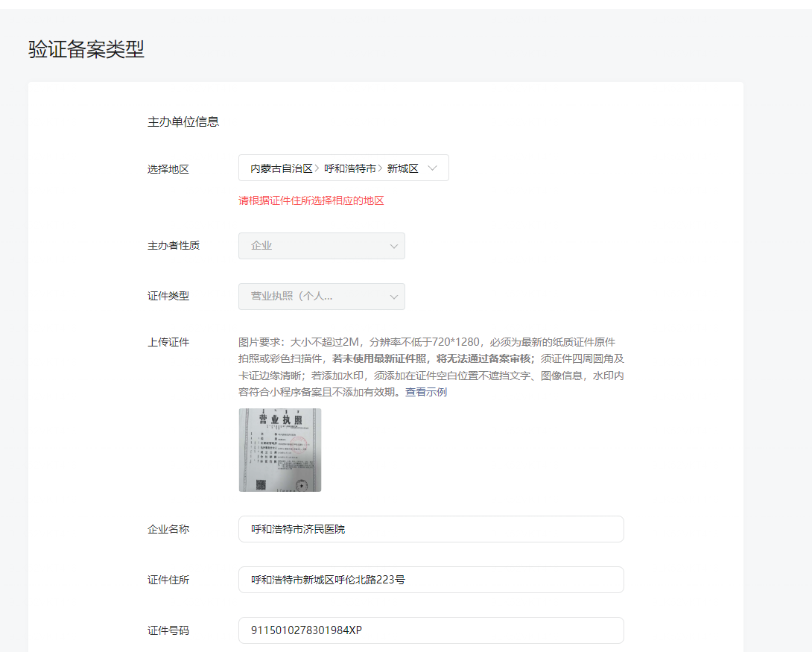812x652 pixels.
Task: Click the 主办单位信息 section heading
Action: click(x=183, y=121)
